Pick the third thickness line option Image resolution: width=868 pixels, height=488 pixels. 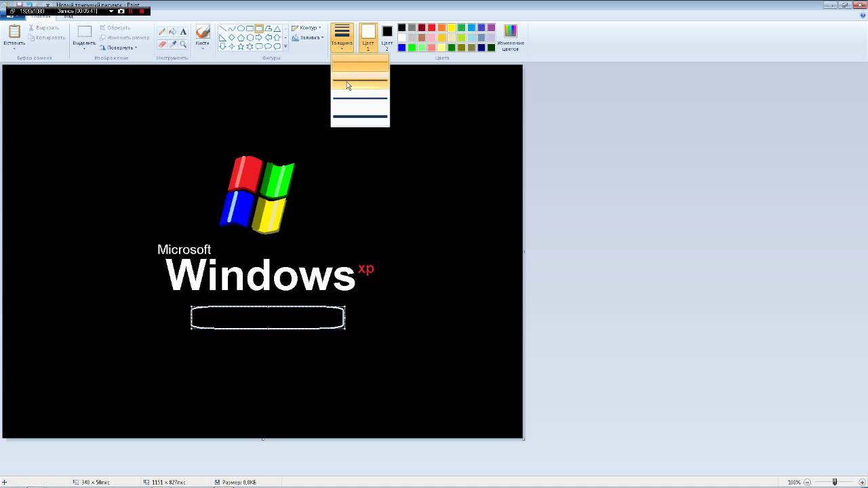pos(360,98)
